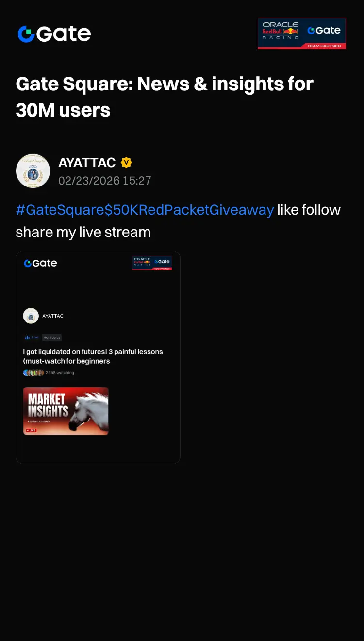Open the Market Insights stream thumbnail
The height and width of the screenshot is (641, 364).
(x=66, y=411)
